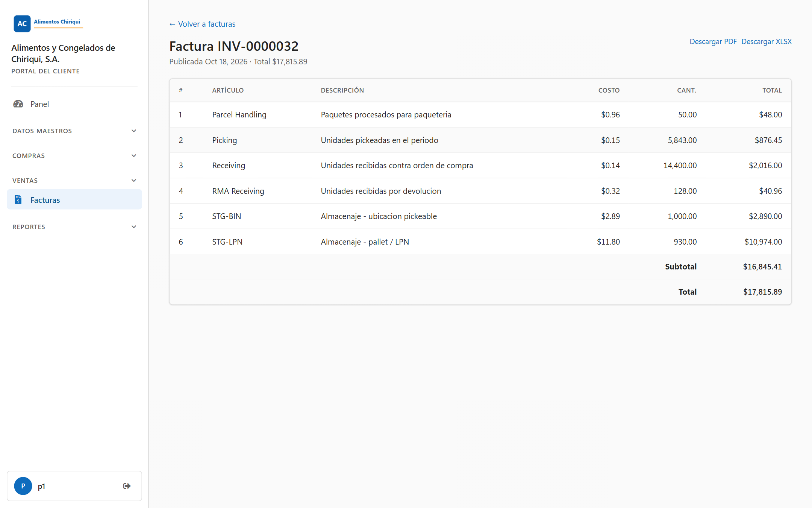Click the 14,400.00 quantity value

pos(680,166)
